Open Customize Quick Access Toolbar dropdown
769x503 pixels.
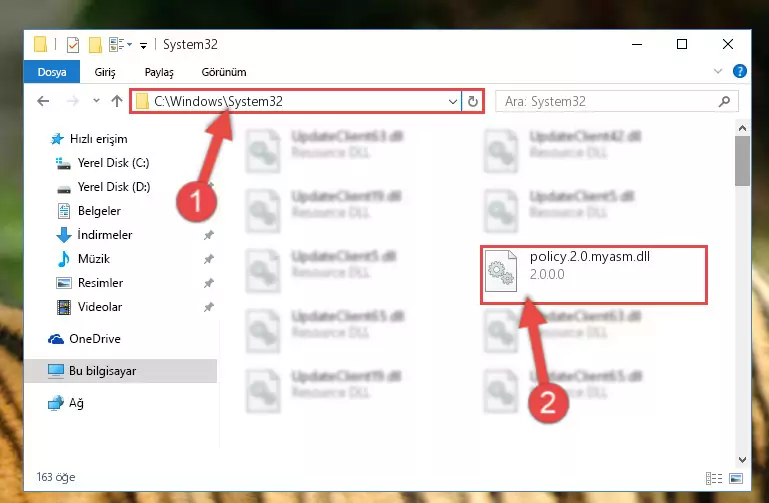click(143, 46)
